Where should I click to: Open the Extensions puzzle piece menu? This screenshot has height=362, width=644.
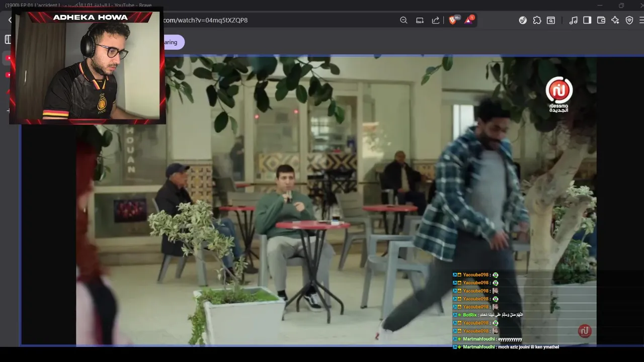point(537,20)
